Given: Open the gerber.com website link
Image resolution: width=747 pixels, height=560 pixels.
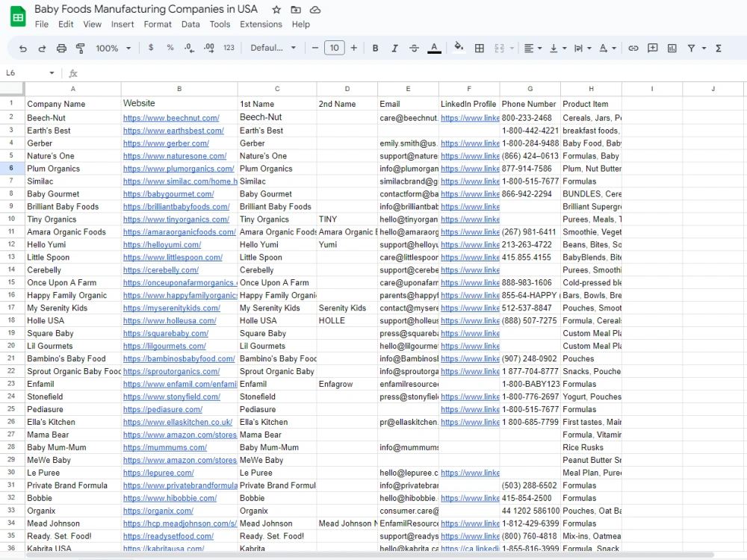Looking at the screenshot, I should point(166,143).
